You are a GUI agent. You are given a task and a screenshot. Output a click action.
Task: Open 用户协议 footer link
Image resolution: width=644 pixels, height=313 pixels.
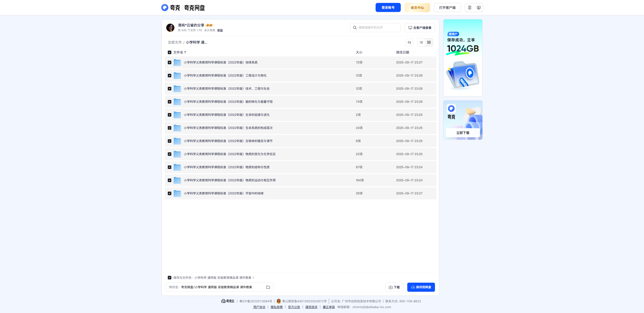(x=259, y=307)
